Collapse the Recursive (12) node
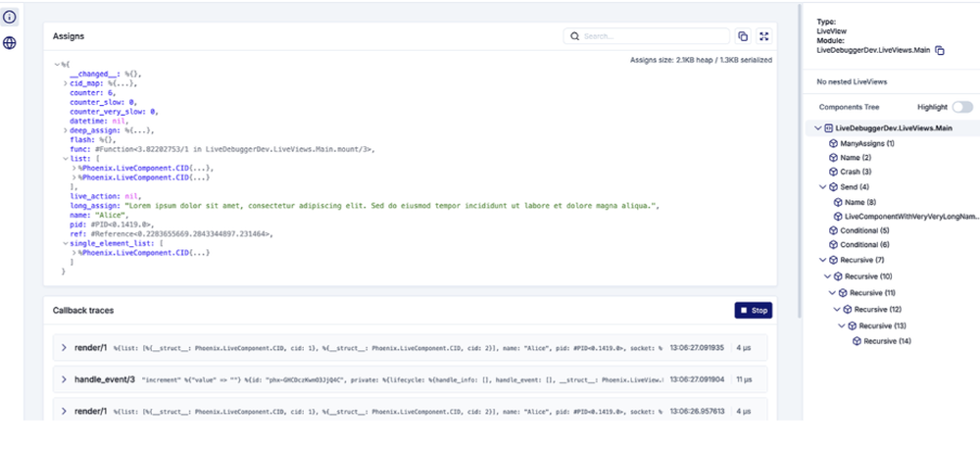This screenshot has width=980, height=452. tap(838, 309)
